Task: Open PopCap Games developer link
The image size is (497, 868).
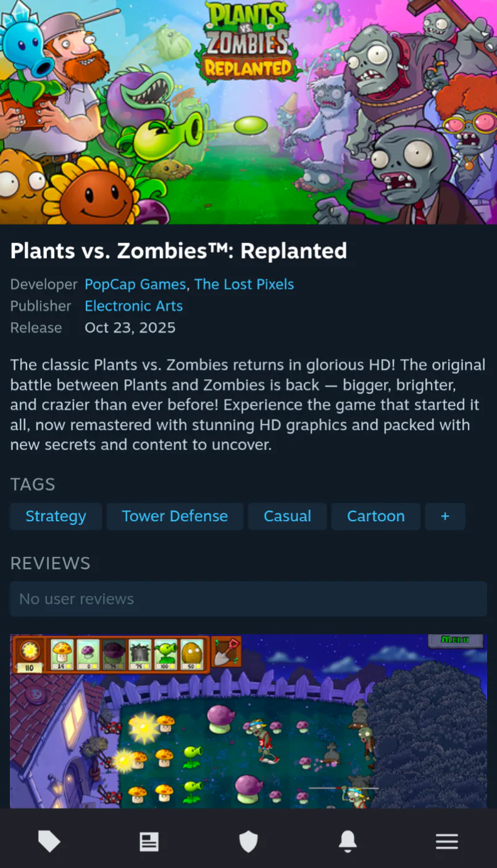Action: (x=135, y=284)
